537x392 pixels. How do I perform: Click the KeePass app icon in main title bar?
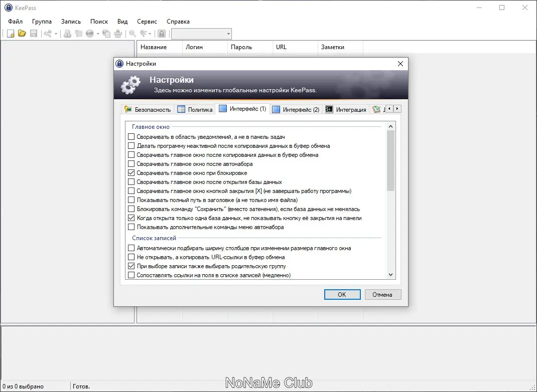(x=8, y=8)
